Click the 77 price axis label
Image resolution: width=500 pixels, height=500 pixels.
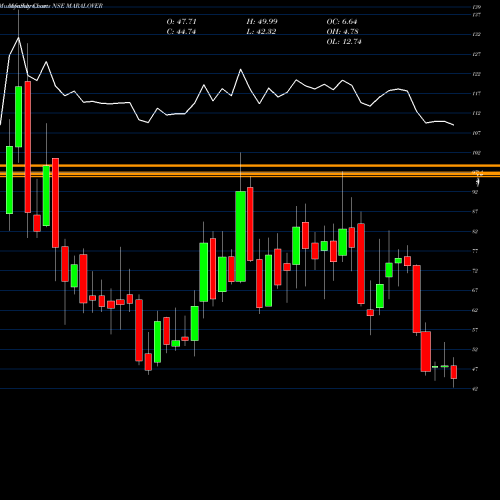[476, 251]
